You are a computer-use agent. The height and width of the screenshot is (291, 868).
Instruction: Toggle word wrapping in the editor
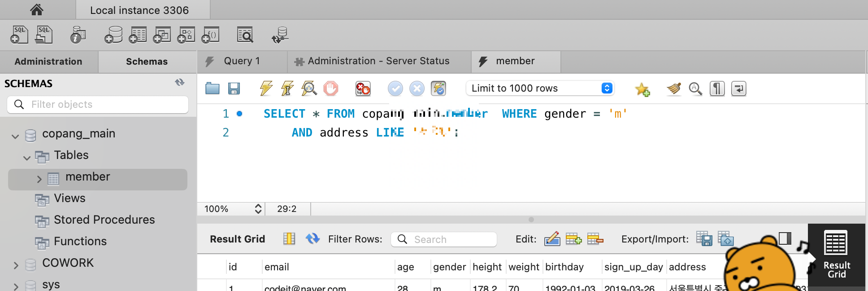[739, 88]
